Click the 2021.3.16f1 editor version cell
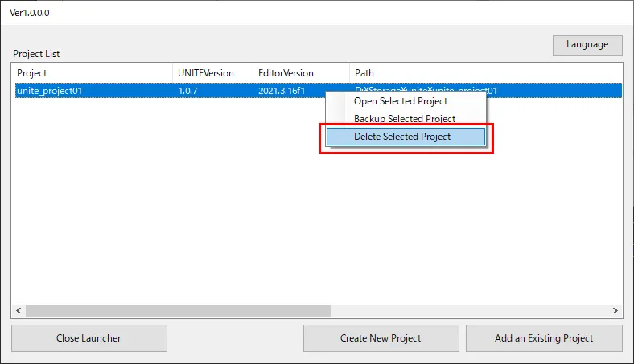The width and height of the screenshot is (634, 364). coord(281,91)
